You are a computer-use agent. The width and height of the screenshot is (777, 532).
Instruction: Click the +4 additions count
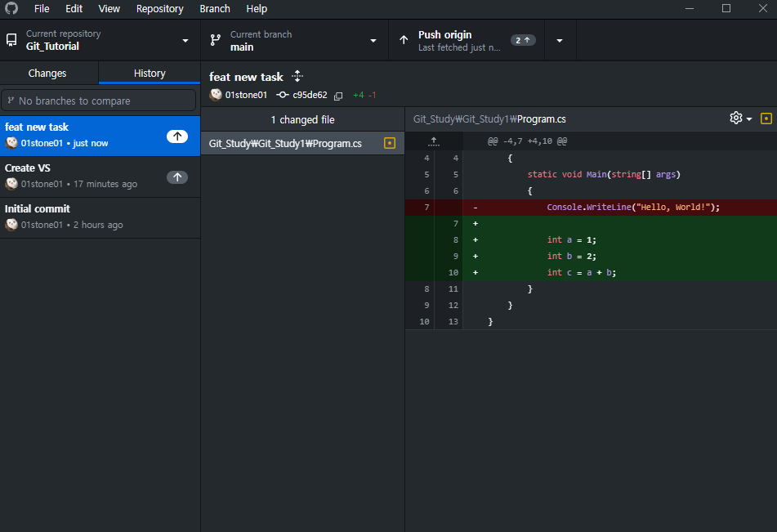pyautogui.click(x=359, y=95)
